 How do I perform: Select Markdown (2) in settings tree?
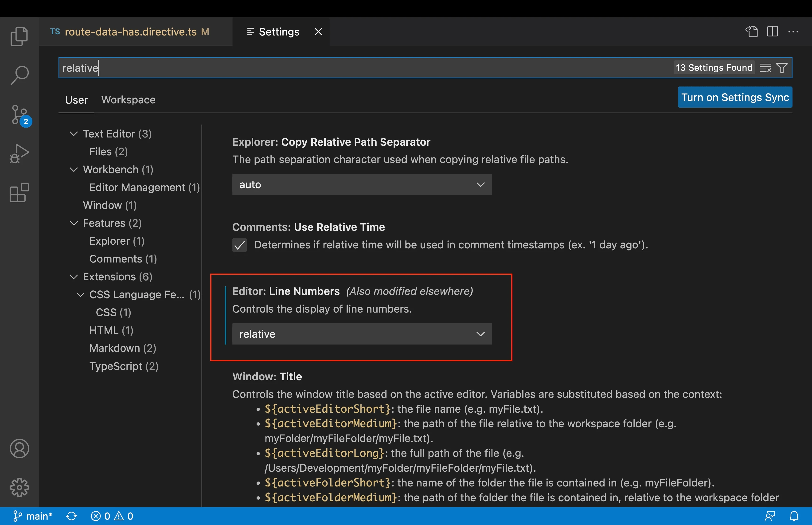pos(123,348)
